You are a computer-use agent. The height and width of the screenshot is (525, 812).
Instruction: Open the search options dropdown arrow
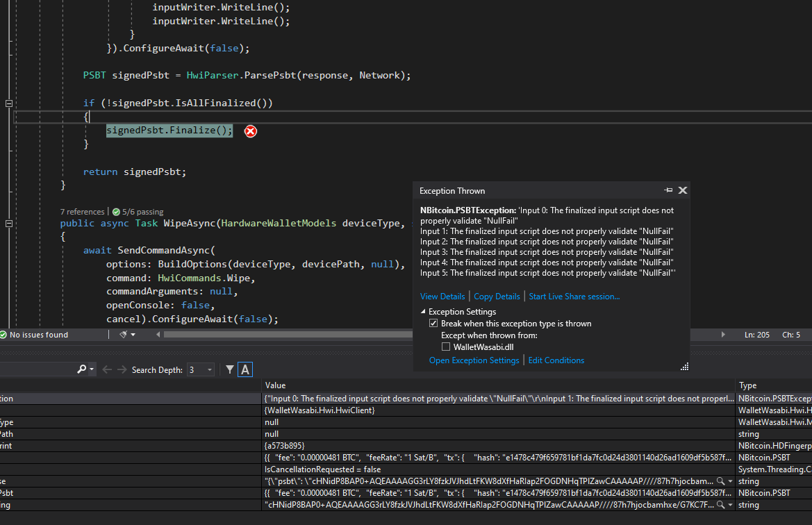pyautogui.click(x=92, y=369)
